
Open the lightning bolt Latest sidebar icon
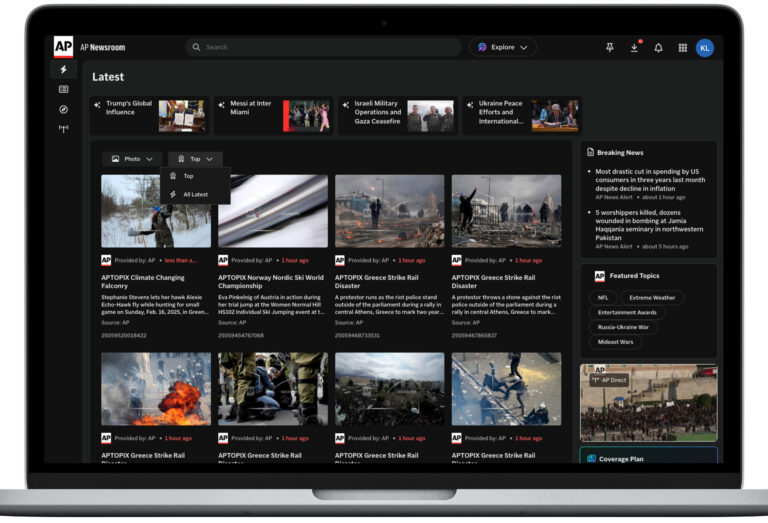coord(64,70)
